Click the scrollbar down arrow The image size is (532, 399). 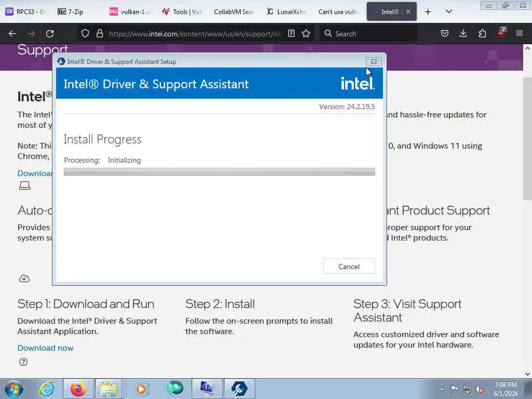pos(527,374)
